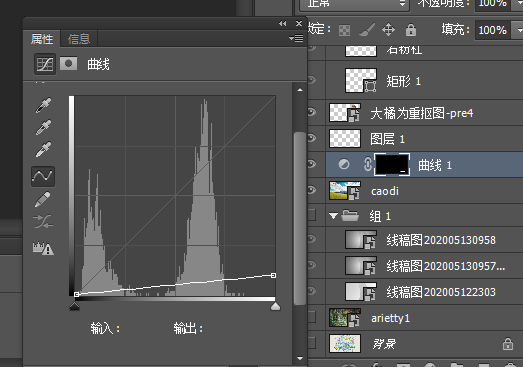
Task: Toggle visibility of 曲线 1 layer
Action: tap(312, 164)
